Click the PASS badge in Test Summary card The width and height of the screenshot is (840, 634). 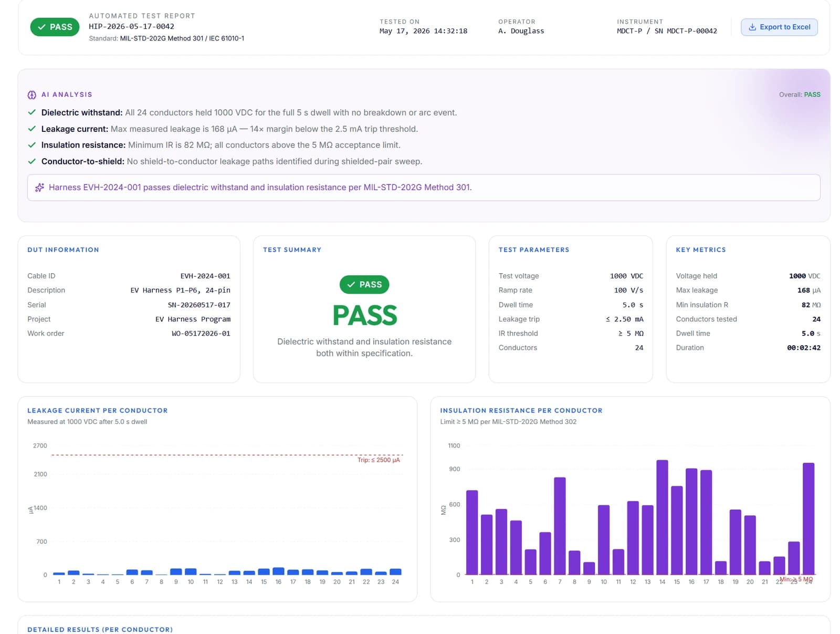(x=364, y=284)
